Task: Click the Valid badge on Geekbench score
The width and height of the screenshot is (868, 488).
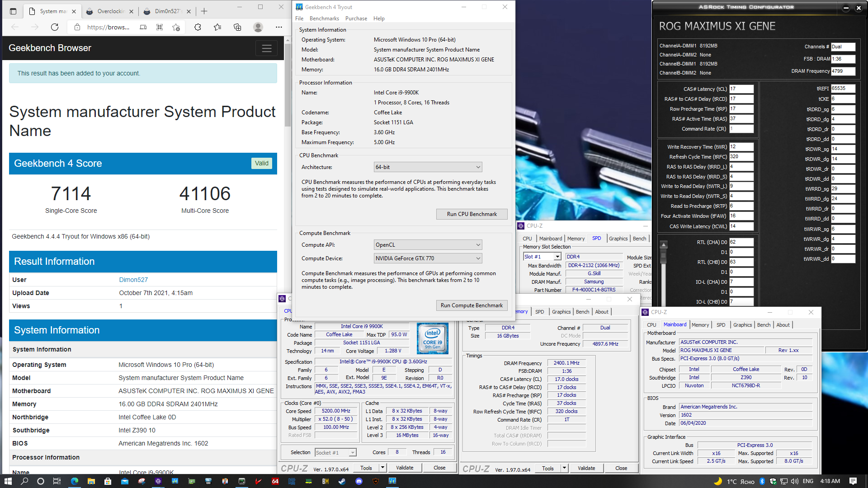Action: pos(261,164)
